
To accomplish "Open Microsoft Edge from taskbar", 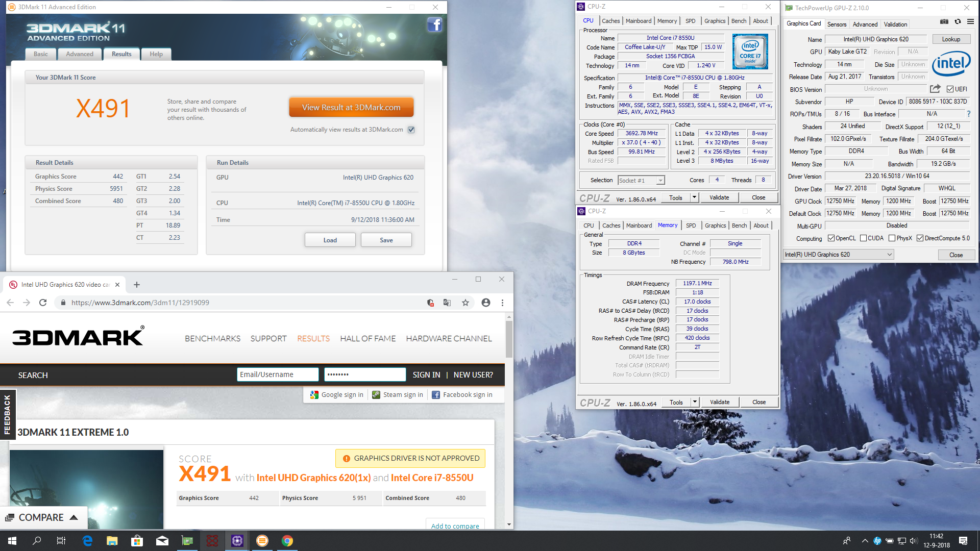I will coord(87,541).
